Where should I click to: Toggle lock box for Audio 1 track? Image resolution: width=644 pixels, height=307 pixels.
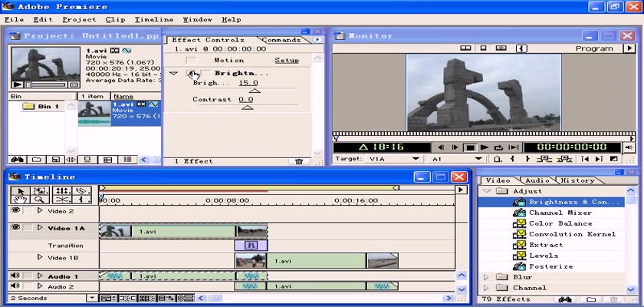point(28,276)
